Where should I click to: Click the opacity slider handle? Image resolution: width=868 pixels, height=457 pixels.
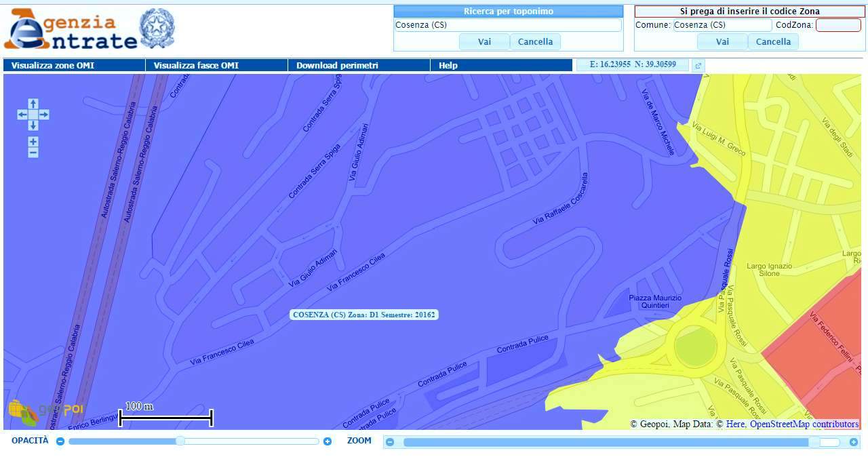(x=180, y=441)
